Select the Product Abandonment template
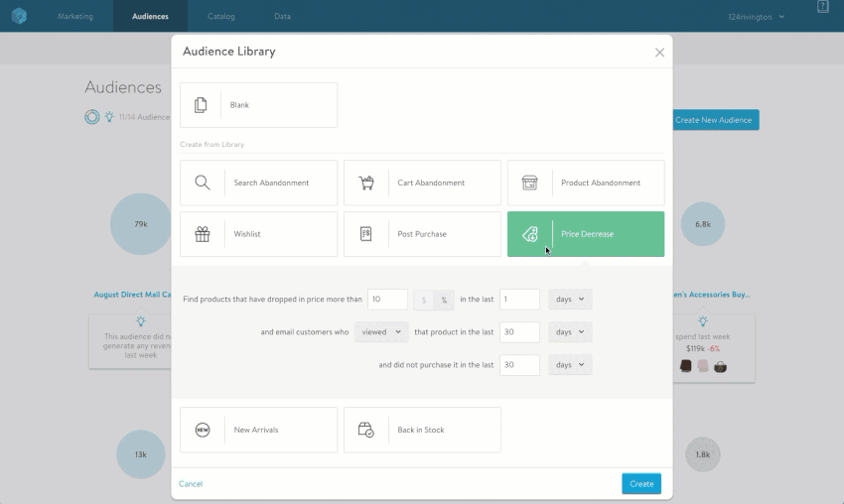Viewport: 844px width, 504px height. pos(586,183)
